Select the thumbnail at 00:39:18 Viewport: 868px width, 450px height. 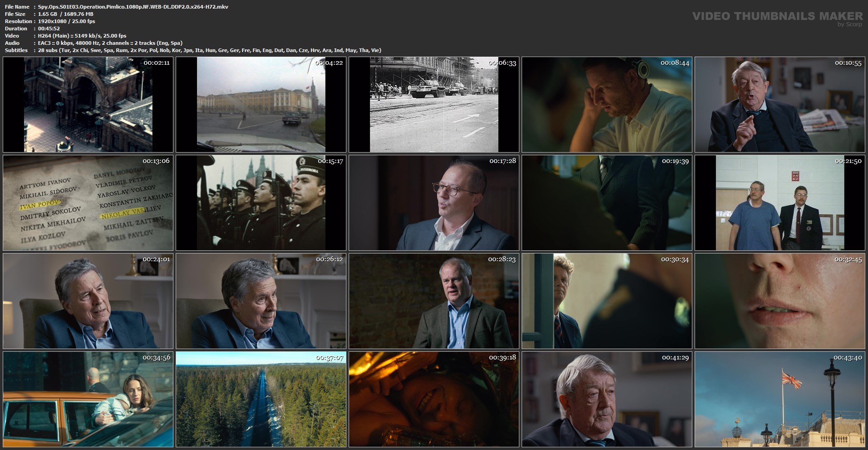(434, 399)
